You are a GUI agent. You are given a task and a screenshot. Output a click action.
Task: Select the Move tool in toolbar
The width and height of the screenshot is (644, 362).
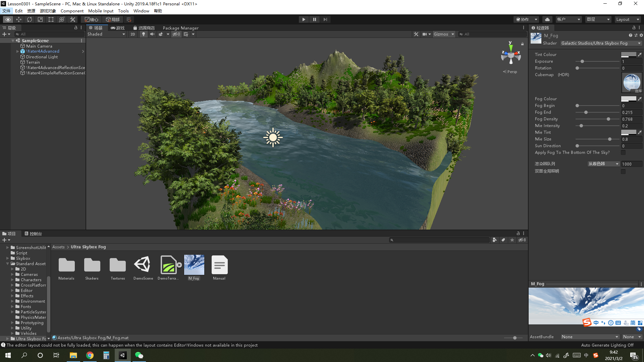[19, 19]
